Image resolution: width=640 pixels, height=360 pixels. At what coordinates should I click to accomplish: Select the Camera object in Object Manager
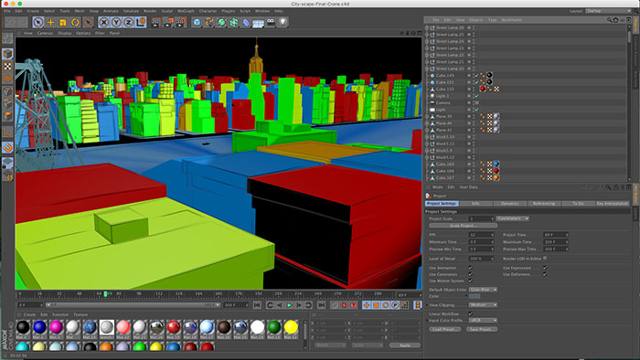pyautogui.click(x=442, y=103)
